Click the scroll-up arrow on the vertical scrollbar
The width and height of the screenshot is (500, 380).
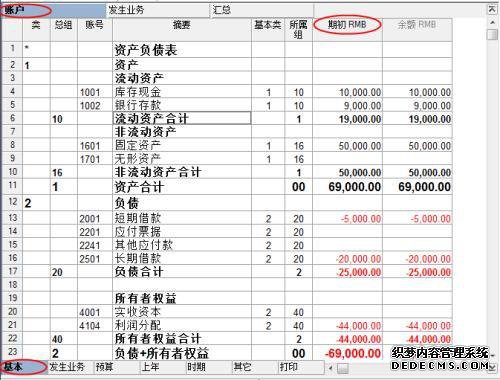pos(492,22)
